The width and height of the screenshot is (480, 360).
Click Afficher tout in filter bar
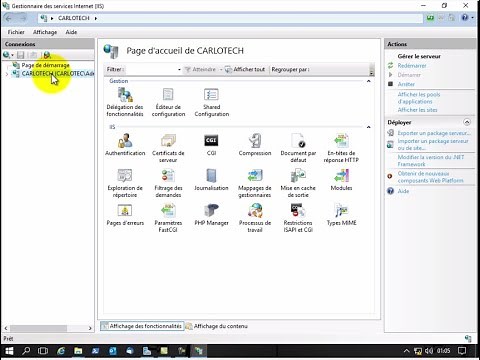pos(245,69)
